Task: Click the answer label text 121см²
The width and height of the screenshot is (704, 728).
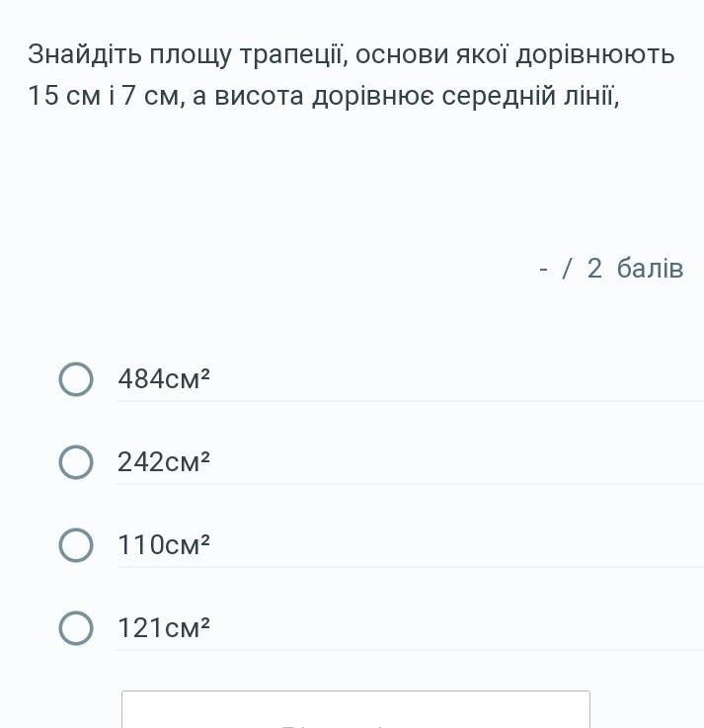Action: pyautogui.click(x=164, y=627)
